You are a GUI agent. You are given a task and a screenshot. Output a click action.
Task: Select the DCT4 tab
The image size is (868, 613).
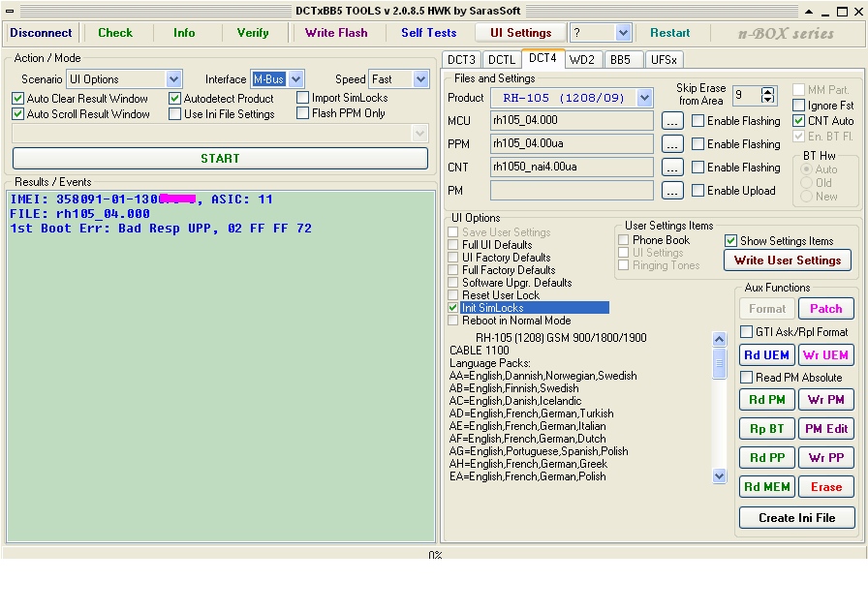(x=542, y=58)
